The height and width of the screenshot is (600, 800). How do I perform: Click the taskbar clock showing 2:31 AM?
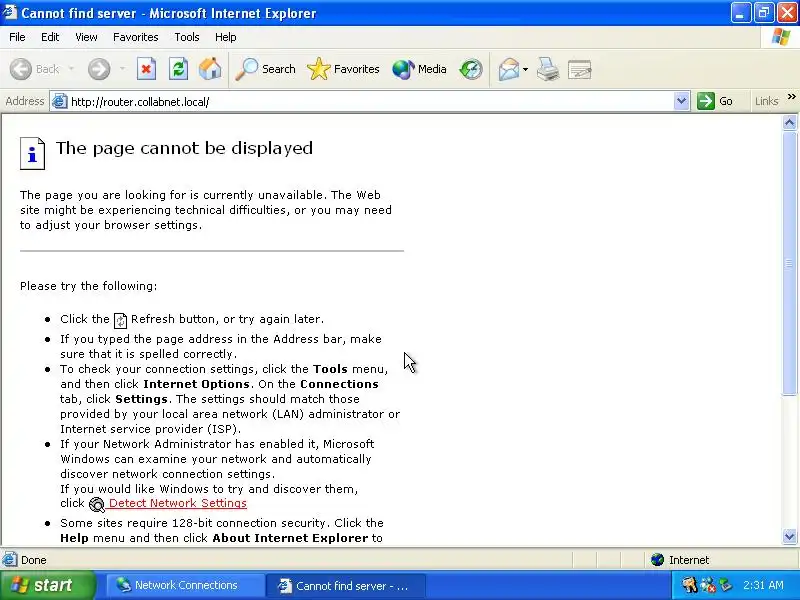(763, 585)
